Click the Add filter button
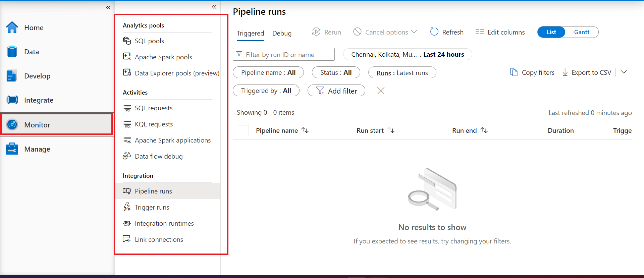The height and width of the screenshot is (278, 644). point(336,91)
